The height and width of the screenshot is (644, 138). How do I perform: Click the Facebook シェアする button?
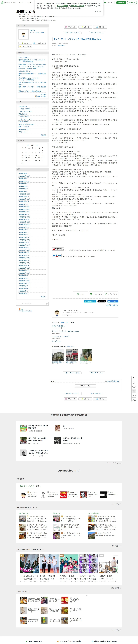click(x=113, y=301)
